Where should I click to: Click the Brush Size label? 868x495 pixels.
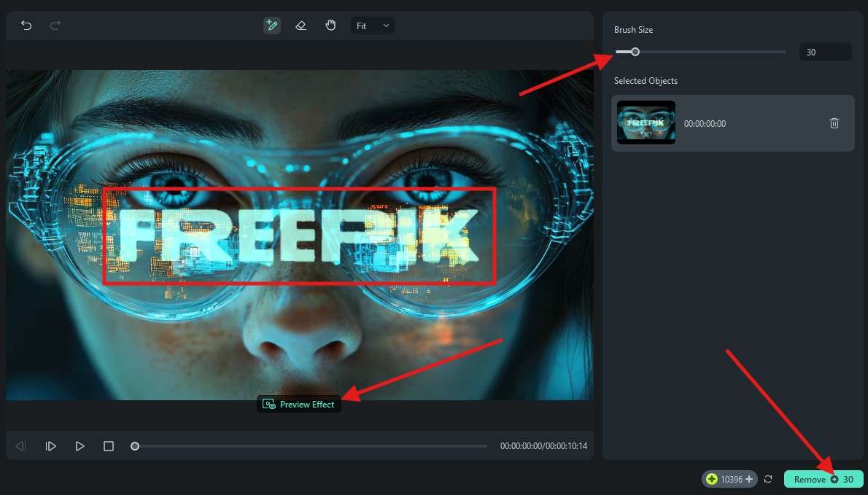pyautogui.click(x=633, y=30)
